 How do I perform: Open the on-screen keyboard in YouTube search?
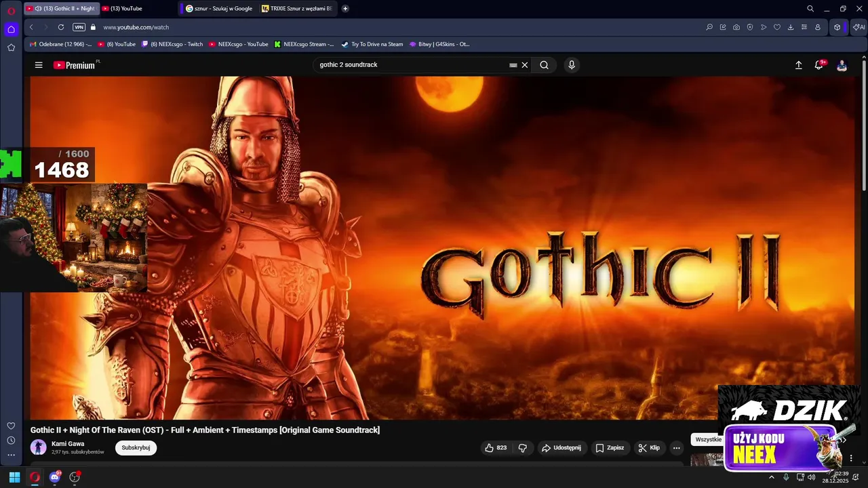513,65
